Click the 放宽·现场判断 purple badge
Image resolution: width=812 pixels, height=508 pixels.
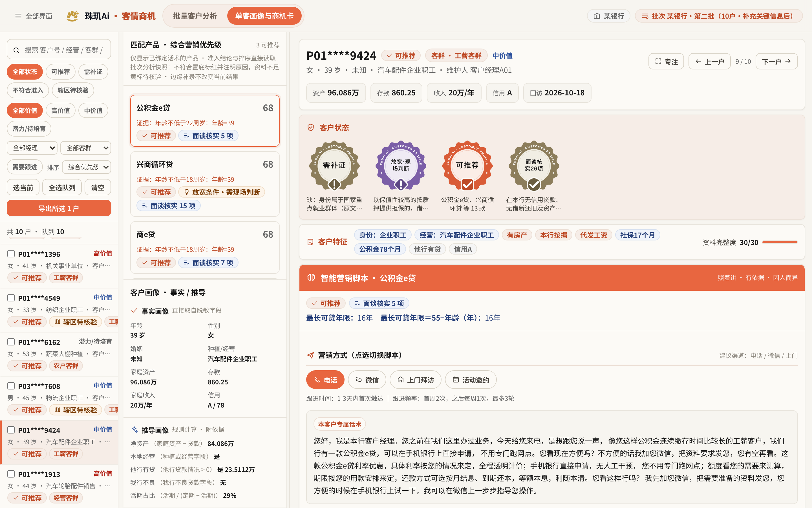(x=401, y=166)
